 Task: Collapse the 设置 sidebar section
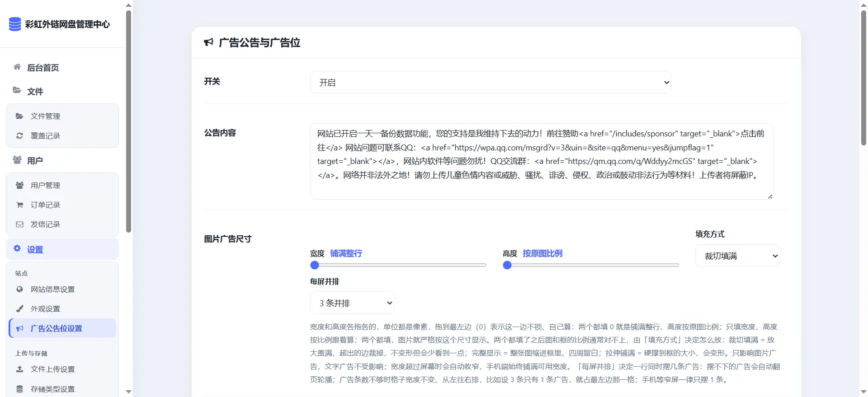(62, 249)
